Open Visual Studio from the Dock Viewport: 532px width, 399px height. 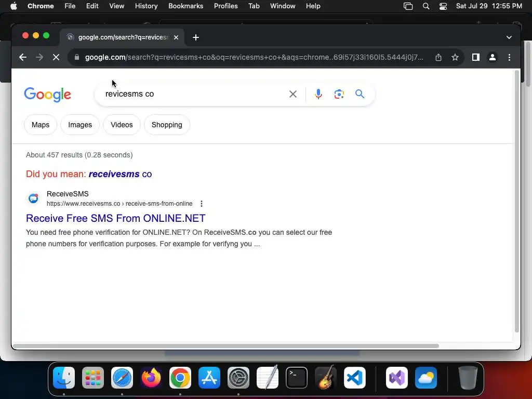397,378
